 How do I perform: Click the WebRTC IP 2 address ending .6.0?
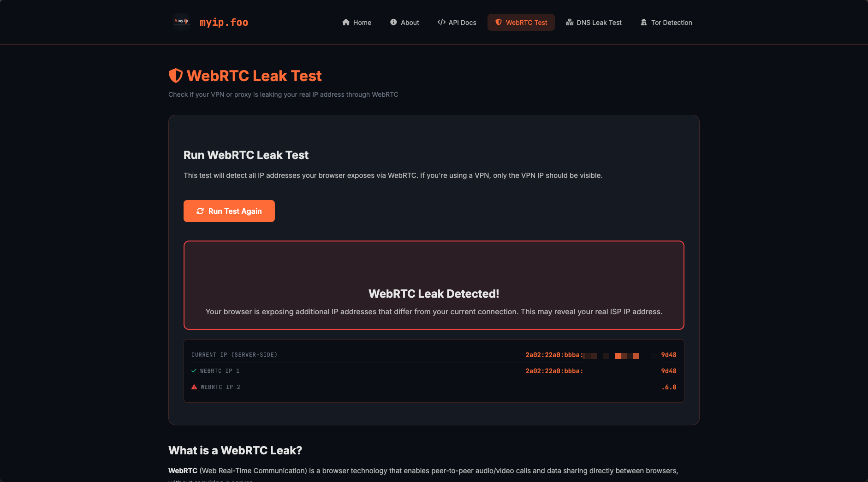point(669,387)
